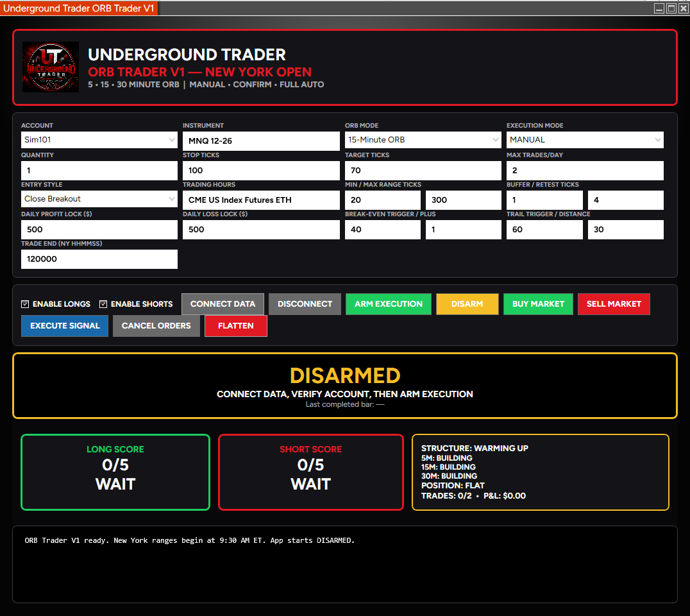690x616 pixels.
Task: Click the Daily Profit Lock field
Action: coord(99,230)
